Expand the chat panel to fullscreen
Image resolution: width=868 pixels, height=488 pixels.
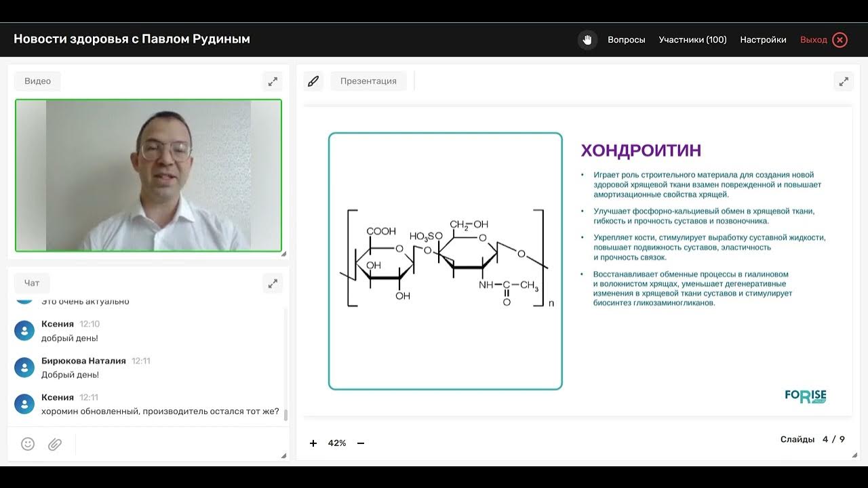pyautogui.click(x=273, y=283)
